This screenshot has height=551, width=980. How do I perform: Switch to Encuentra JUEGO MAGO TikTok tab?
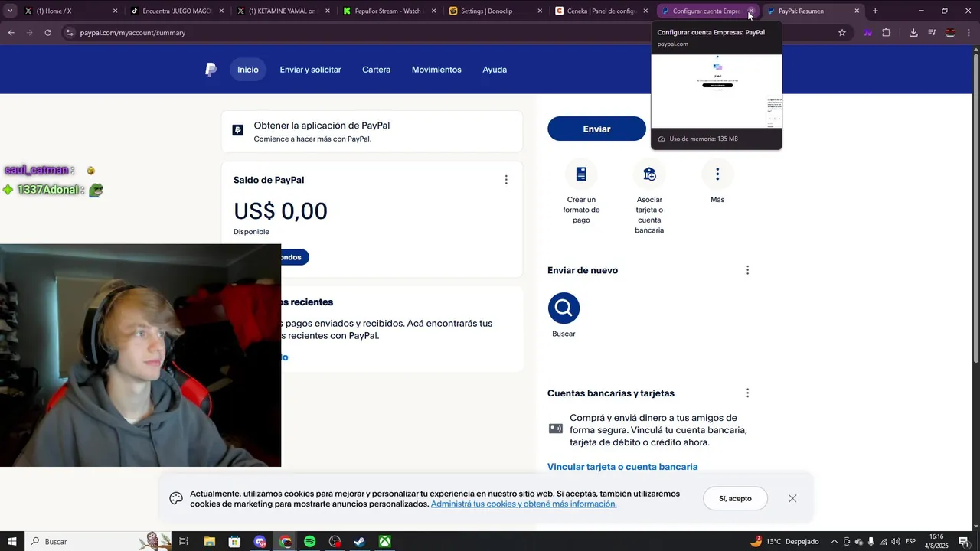176,11
